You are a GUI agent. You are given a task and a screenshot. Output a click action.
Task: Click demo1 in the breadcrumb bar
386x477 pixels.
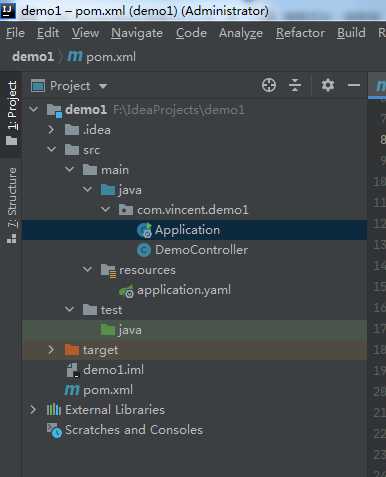pos(33,57)
